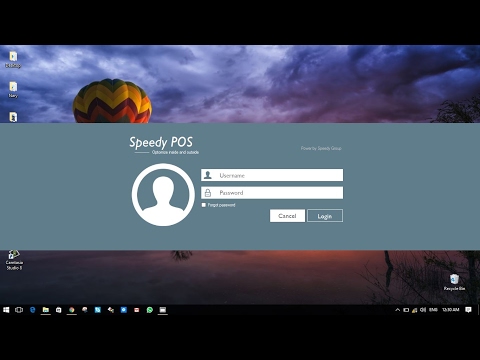Click the Speedy POS logo title
This screenshot has height=360, width=480.
(161, 142)
